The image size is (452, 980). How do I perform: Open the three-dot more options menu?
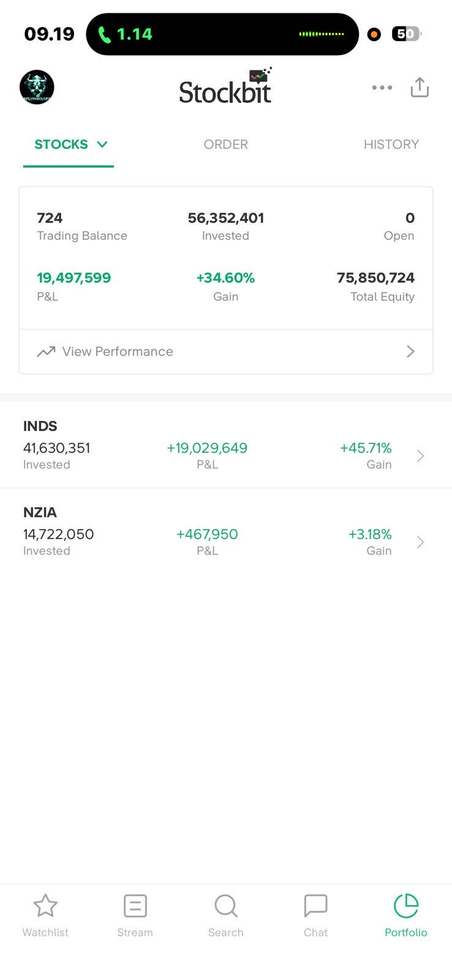382,88
